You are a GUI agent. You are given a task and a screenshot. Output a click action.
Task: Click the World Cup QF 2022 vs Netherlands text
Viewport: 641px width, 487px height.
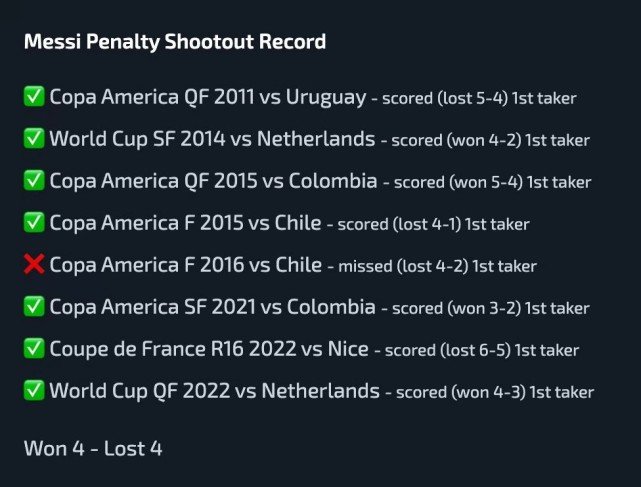215,391
